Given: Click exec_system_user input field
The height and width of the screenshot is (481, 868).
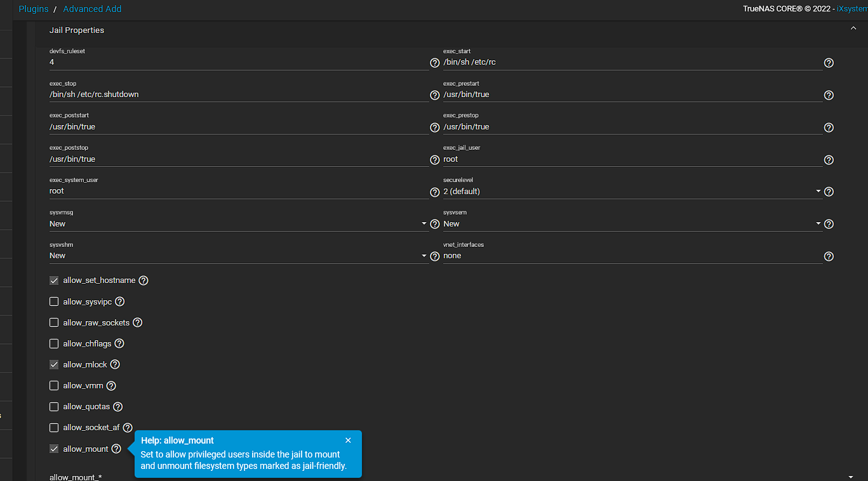Looking at the screenshot, I should pos(239,191).
